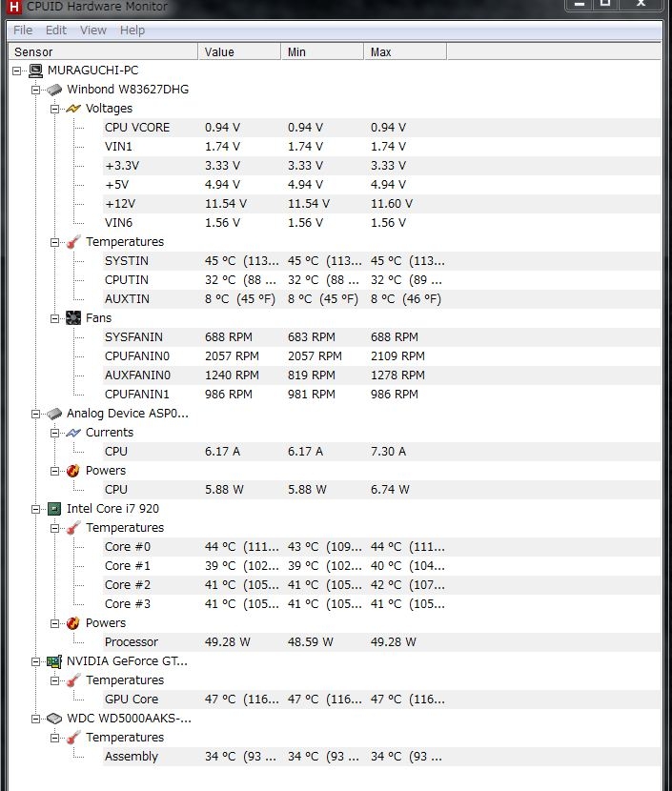Select the CPU VCORE voltage row
The height and width of the screenshot is (791, 672).
click(137, 128)
